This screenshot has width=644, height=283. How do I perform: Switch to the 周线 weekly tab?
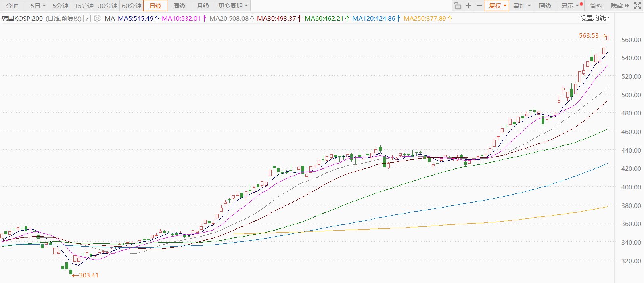(179, 6)
